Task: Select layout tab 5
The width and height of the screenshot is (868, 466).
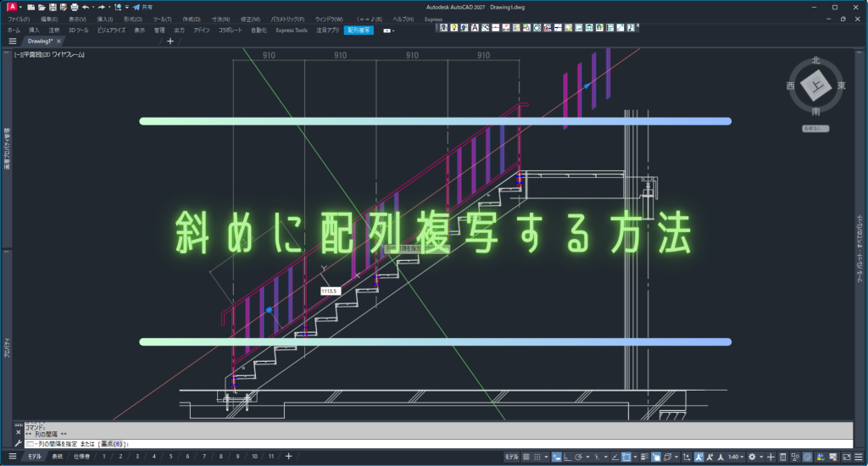Action: (x=170, y=457)
